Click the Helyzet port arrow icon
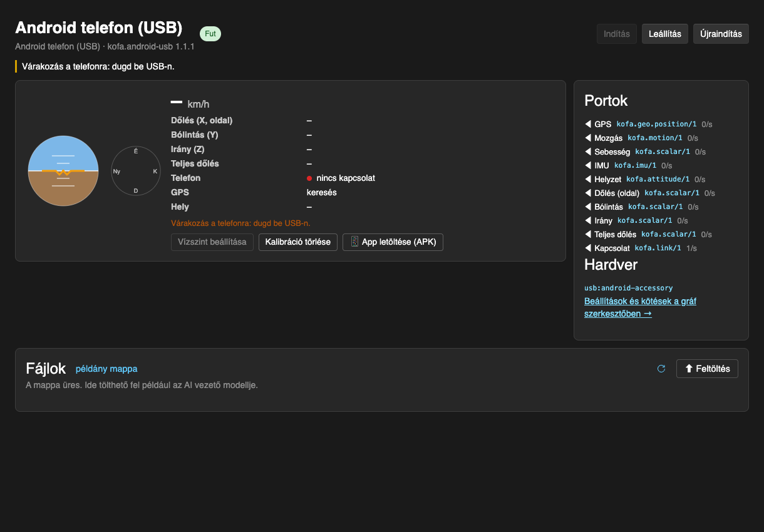The image size is (764, 532). 588,179
